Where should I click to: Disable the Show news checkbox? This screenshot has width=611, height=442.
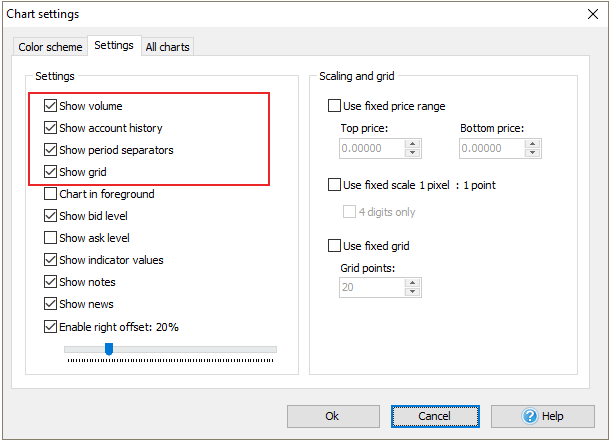tap(51, 304)
